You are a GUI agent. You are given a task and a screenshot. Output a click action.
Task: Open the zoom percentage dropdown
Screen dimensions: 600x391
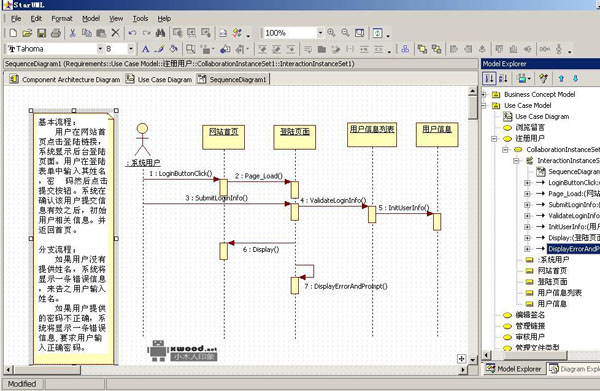320,33
